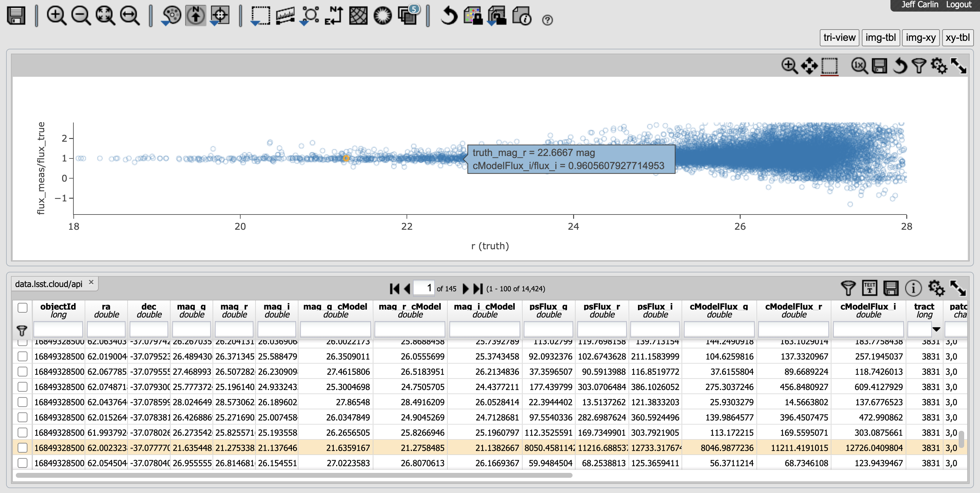Select chart zoom mode magnifier icon
Viewport: 980px width, 493px height.
789,66
